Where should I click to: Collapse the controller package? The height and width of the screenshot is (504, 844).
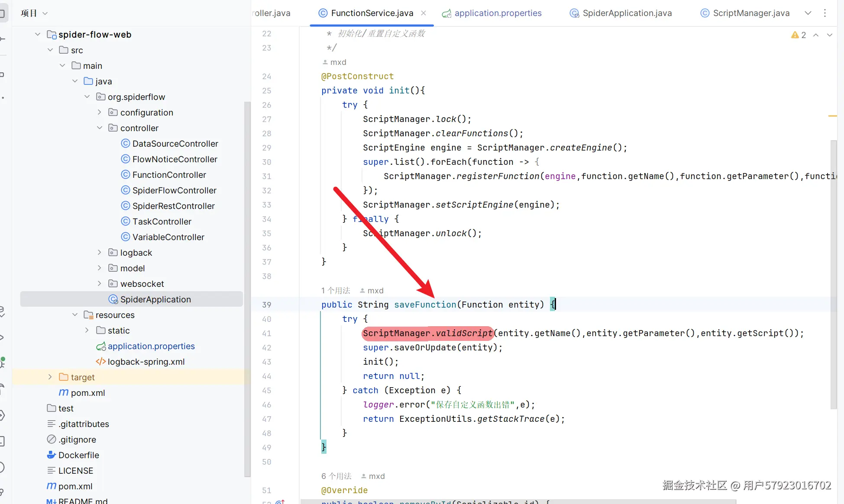99,128
